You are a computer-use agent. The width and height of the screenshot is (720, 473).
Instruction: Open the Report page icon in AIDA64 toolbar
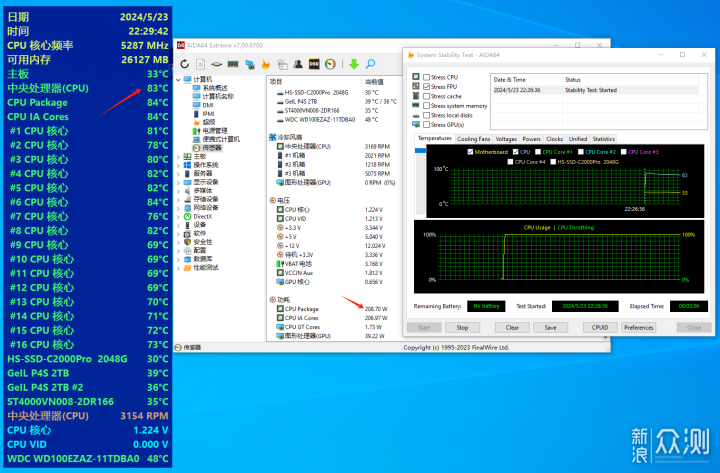(201, 64)
